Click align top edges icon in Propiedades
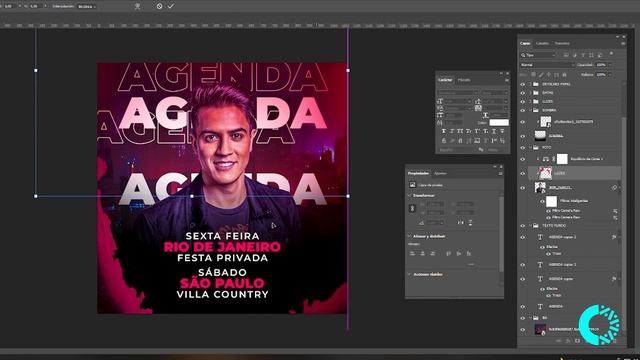 coord(449,253)
